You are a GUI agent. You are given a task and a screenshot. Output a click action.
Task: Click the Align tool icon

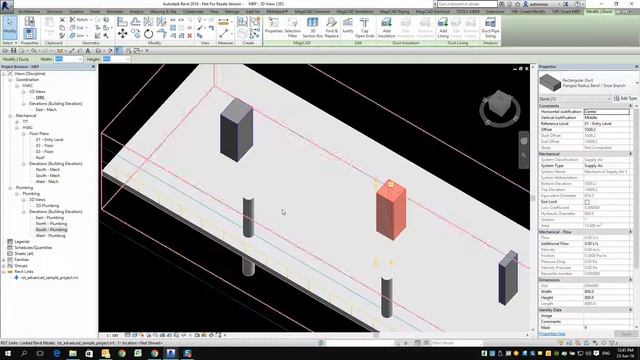[122, 22]
